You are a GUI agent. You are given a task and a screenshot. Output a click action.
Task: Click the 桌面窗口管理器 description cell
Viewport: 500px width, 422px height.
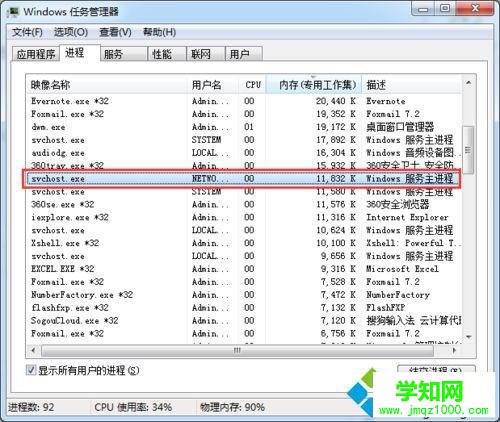point(400,127)
